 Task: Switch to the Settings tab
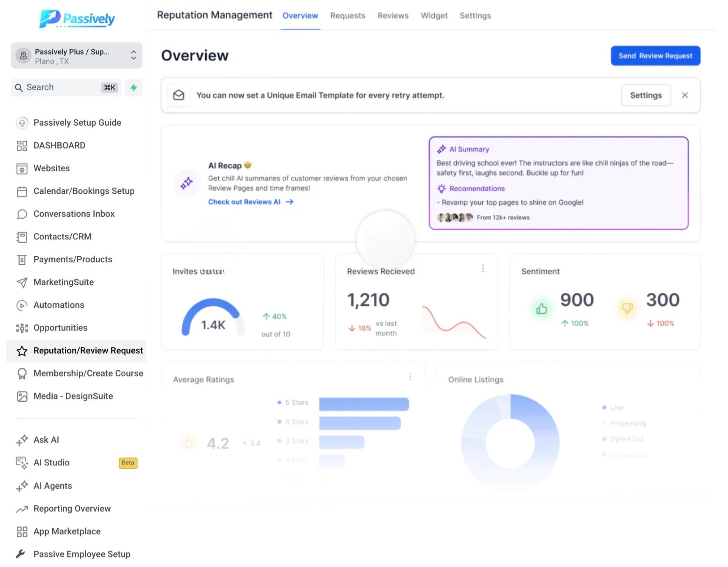pyautogui.click(x=475, y=16)
